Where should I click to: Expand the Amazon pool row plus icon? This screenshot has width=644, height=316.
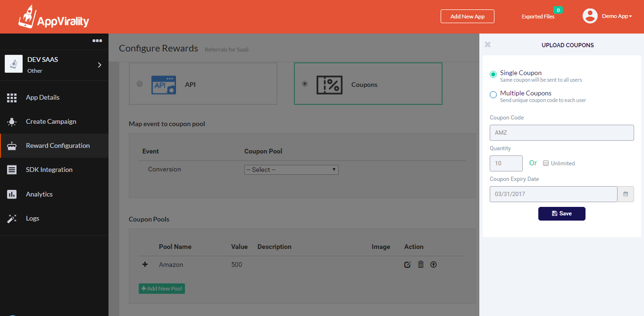pyautogui.click(x=145, y=265)
